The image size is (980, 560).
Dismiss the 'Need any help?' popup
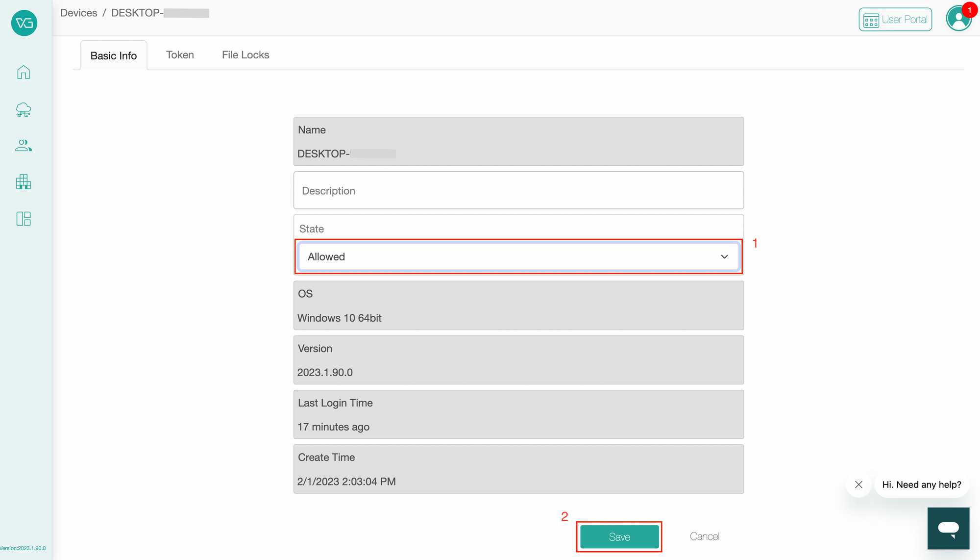858,484
